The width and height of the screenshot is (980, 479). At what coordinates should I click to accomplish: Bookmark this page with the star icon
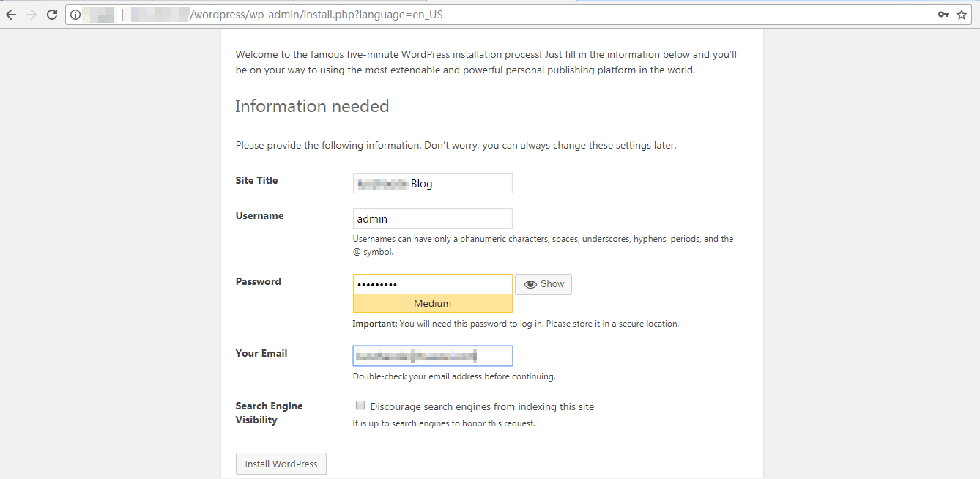[x=962, y=15]
